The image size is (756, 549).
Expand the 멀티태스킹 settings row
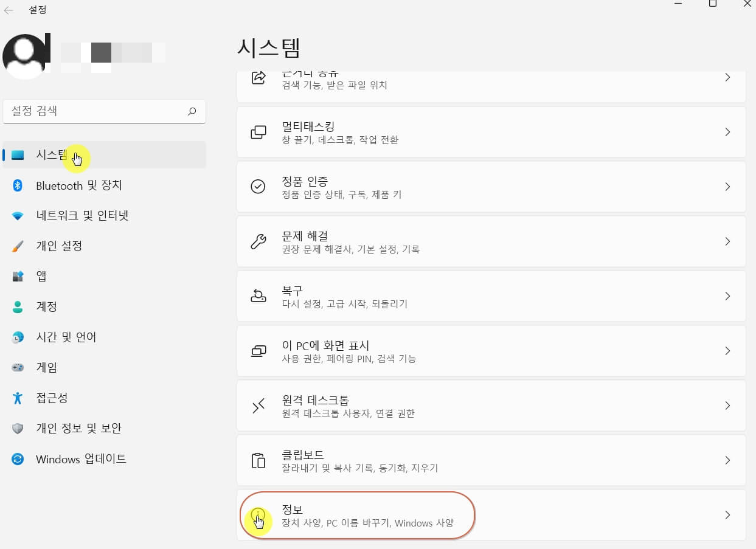727,132
